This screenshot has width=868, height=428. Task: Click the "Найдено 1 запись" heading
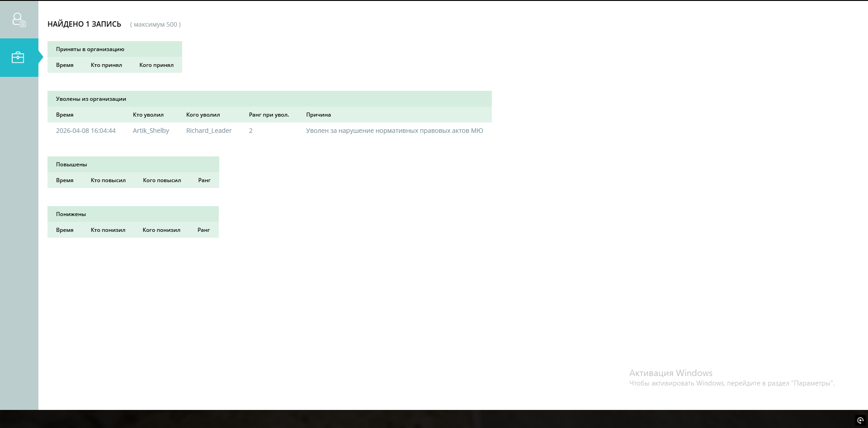tap(84, 24)
